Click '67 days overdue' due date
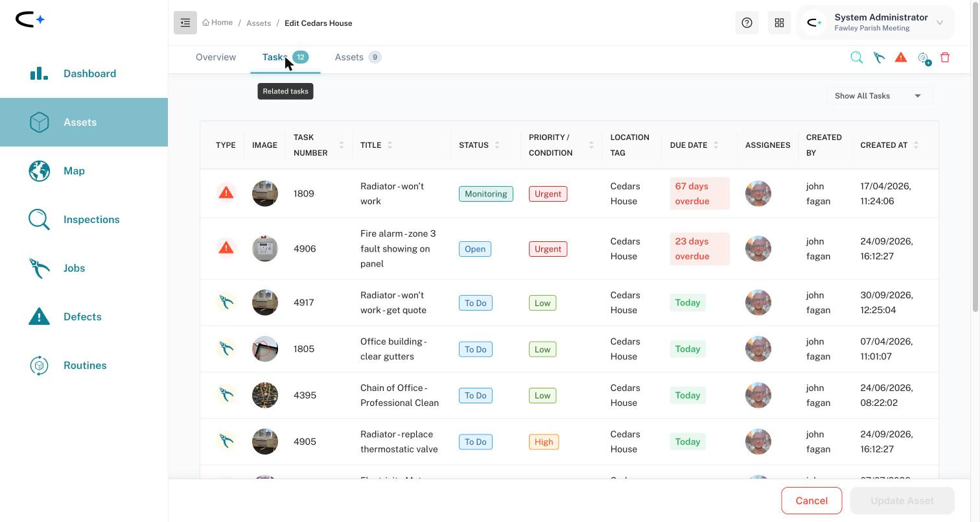 (x=699, y=193)
